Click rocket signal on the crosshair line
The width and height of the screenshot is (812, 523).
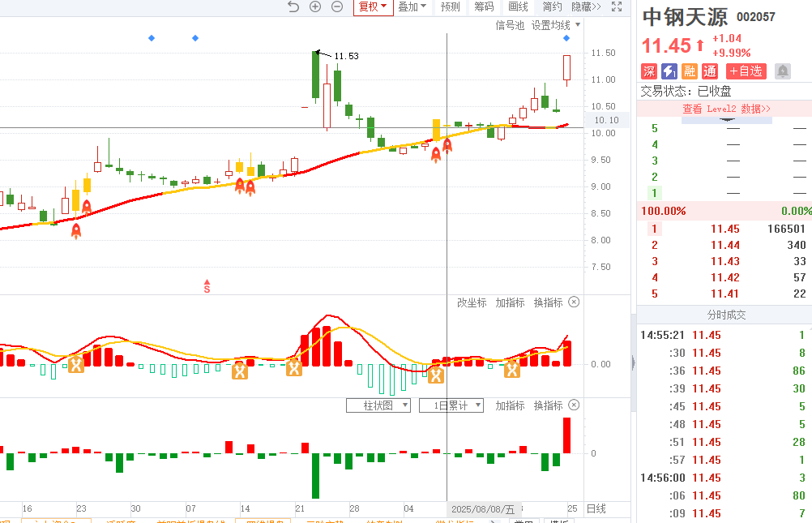447,145
